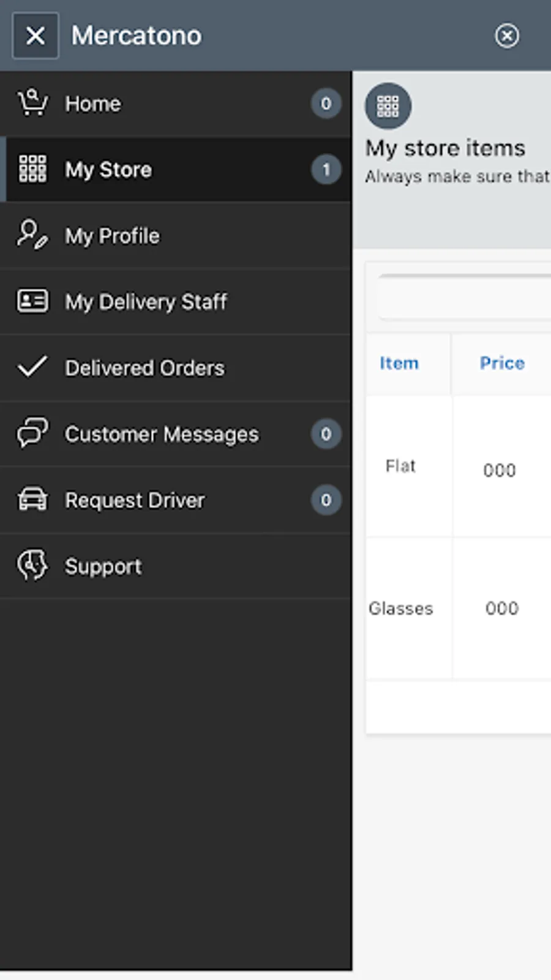Click the My Delivery Staff ID card icon
Viewport: 551px width, 980px height.
tap(32, 301)
